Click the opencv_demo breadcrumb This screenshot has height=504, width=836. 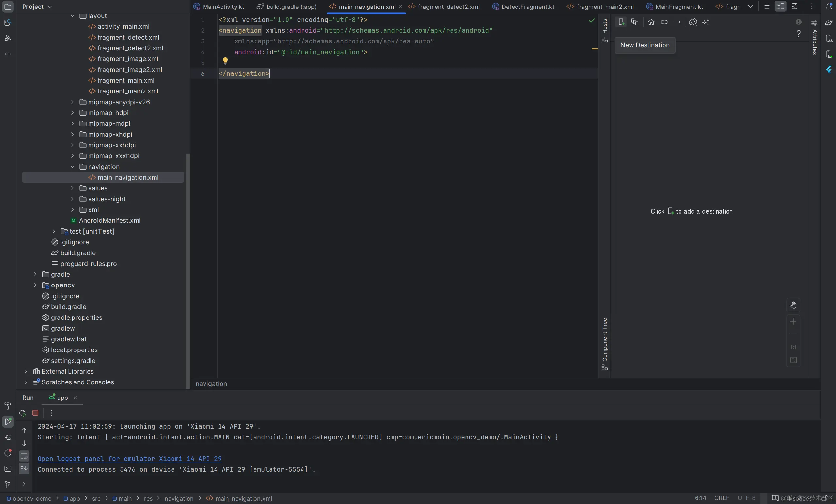tap(29, 498)
